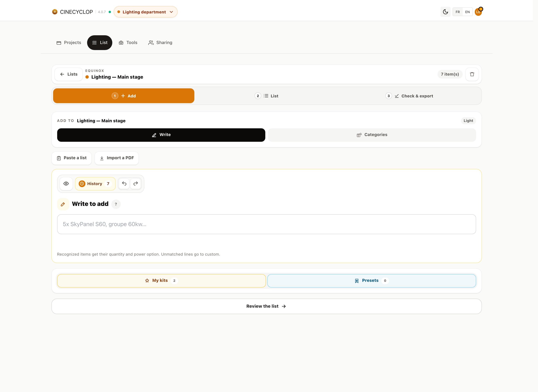Click Paste a list button
The image size is (538, 392).
(x=72, y=158)
